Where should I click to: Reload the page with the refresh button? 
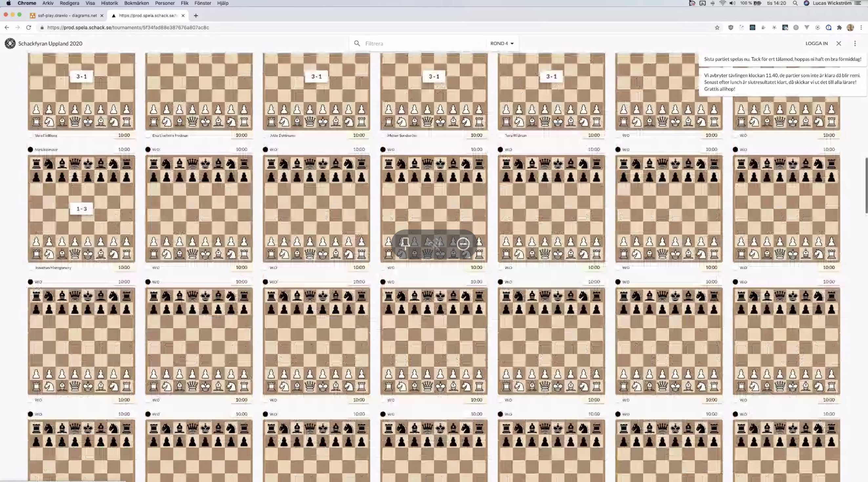29,28
